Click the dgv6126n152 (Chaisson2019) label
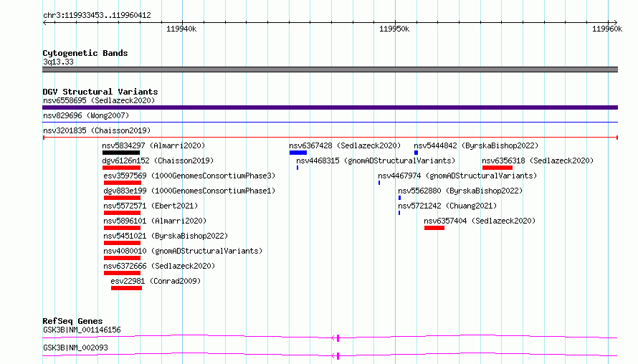638x364 pixels. pos(158,161)
